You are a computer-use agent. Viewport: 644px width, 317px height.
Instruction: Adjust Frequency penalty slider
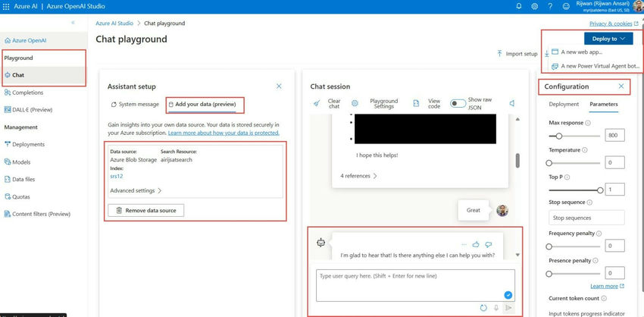(x=574, y=246)
